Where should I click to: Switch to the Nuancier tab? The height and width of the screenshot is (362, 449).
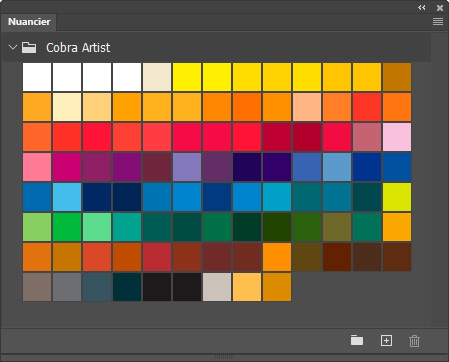point(29,22)
